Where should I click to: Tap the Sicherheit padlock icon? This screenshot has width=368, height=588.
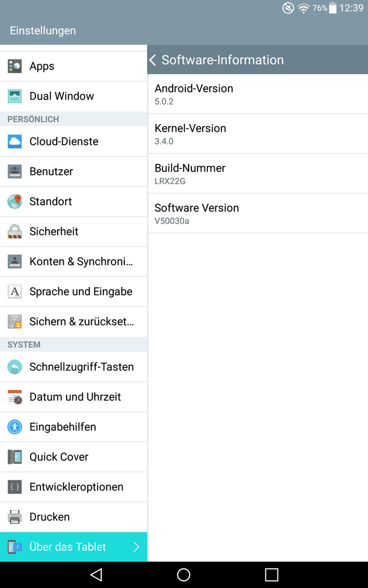15,231
